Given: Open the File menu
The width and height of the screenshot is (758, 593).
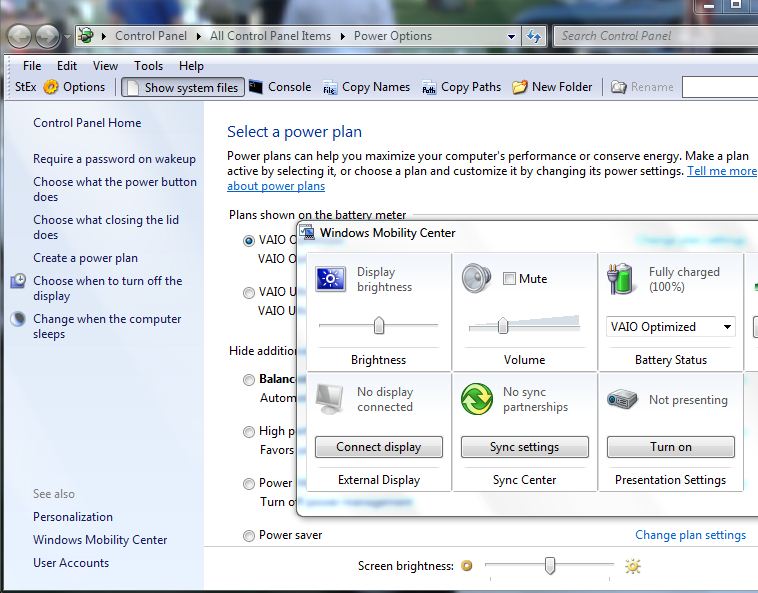Looking at the screenshot, I should [x=32, y=66].
